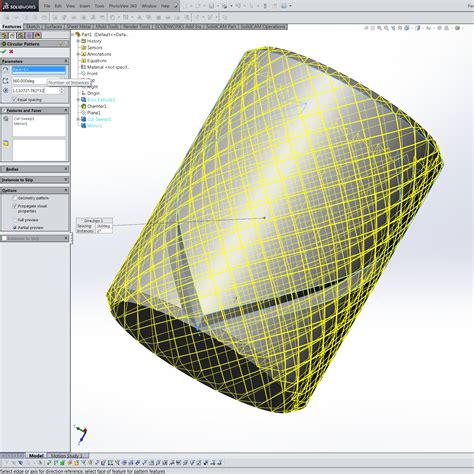The height and width of the screenshot is (474, 474).
Task: Switch to the Motion Study 1 tab
Action: coord(66,456)
